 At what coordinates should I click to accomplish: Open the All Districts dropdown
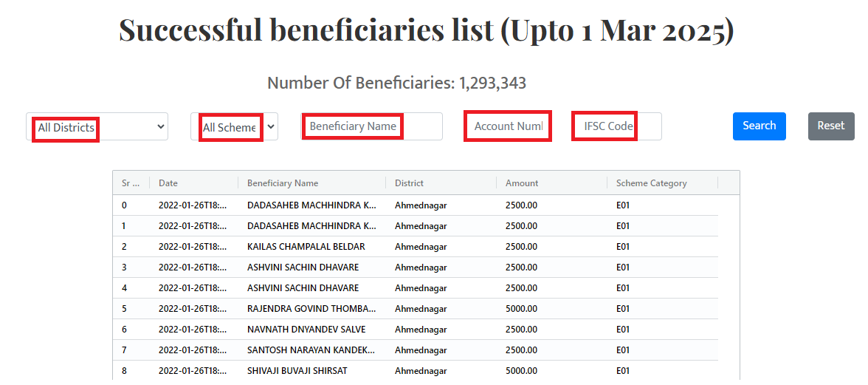coord(97,126)
